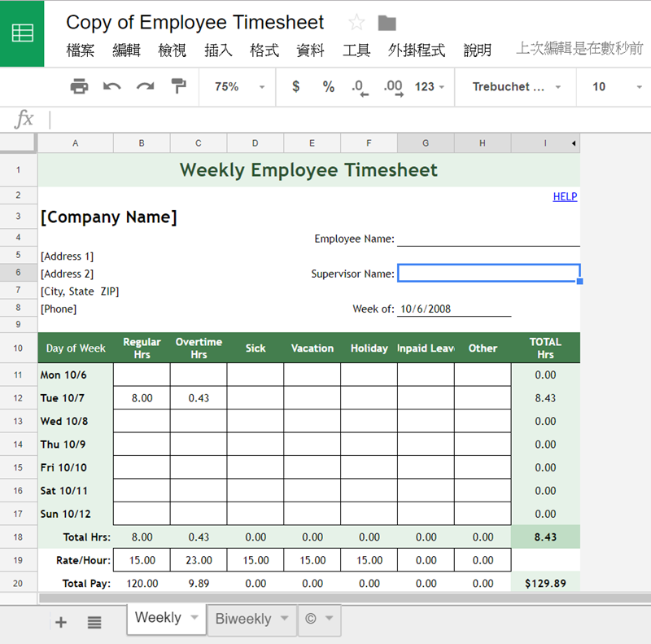Select column A header

pyautogui.click(x=75, y=143)
